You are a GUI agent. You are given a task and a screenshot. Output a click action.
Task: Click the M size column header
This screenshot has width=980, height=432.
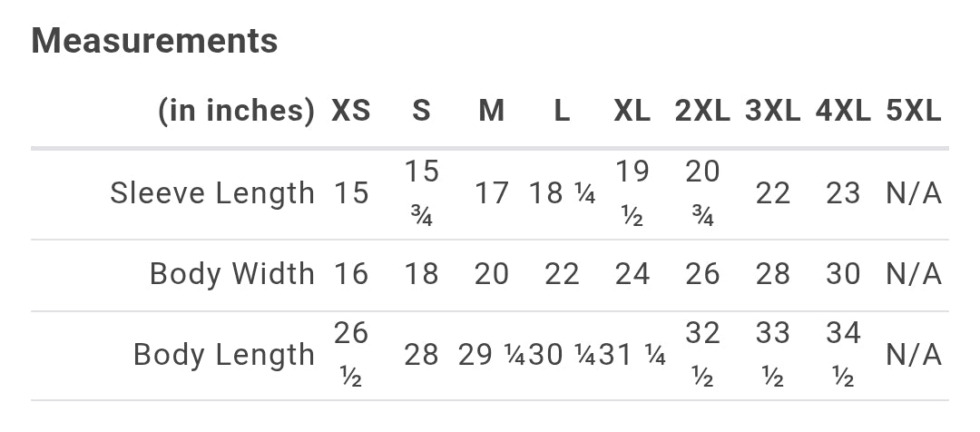pos(491,111)
